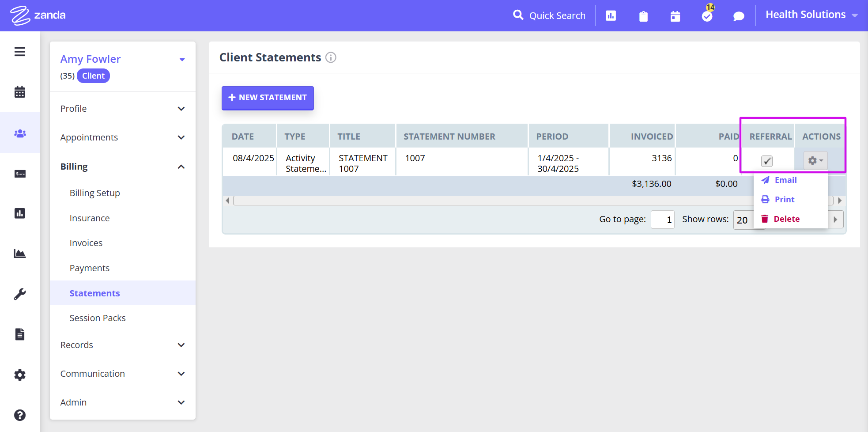The width and height of the screenshot is (868, 432).
Task: Expand the Appointments section
Action: point(123,137)
